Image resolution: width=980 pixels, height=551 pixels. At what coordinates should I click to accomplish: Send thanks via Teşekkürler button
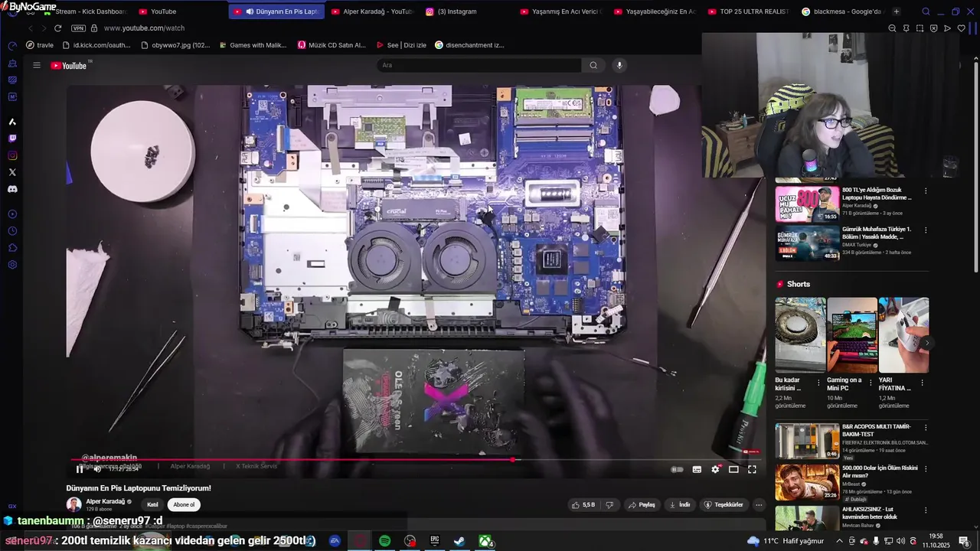pos(724,504)
